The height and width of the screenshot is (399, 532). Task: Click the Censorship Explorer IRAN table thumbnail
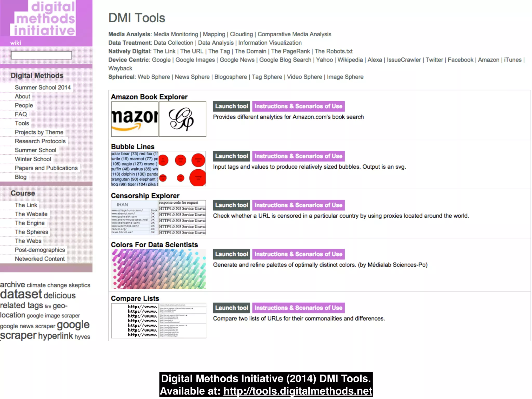pos(135,218)
